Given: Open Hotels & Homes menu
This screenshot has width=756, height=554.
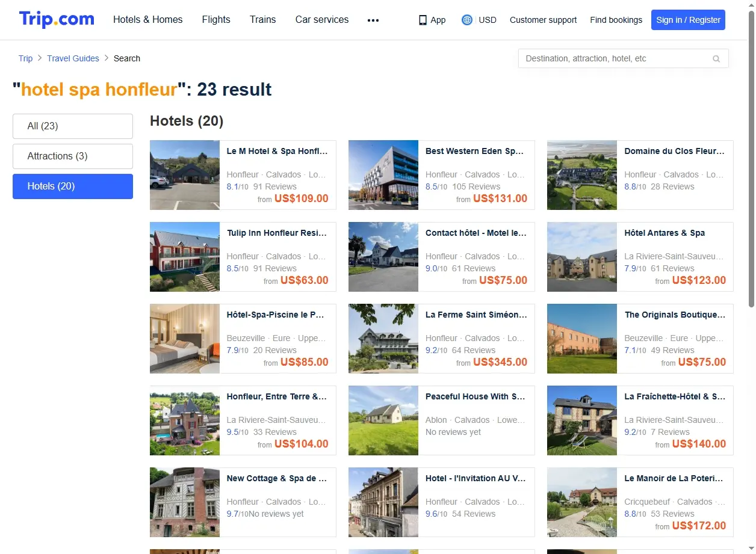Looking at the screenshot, I should pos(148,20).
